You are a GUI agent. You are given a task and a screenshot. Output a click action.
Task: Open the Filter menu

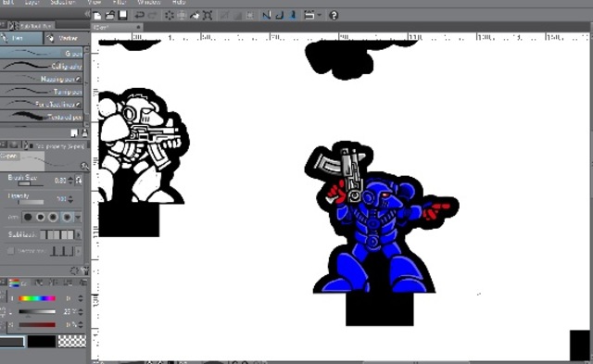pyautogui.click(x=119, y=2)
